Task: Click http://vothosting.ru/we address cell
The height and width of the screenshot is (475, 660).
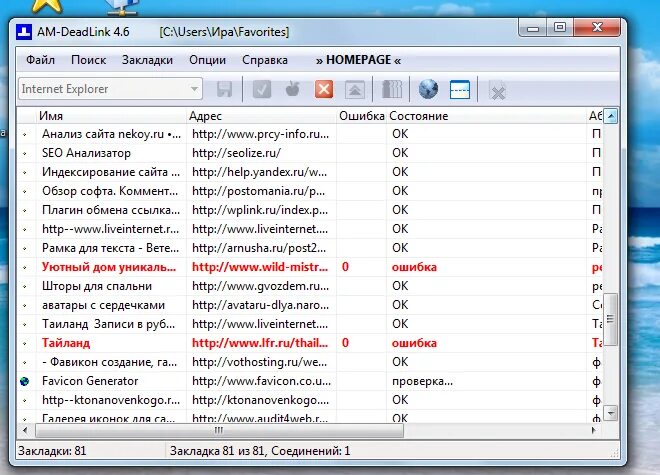Action: point(258,362)
